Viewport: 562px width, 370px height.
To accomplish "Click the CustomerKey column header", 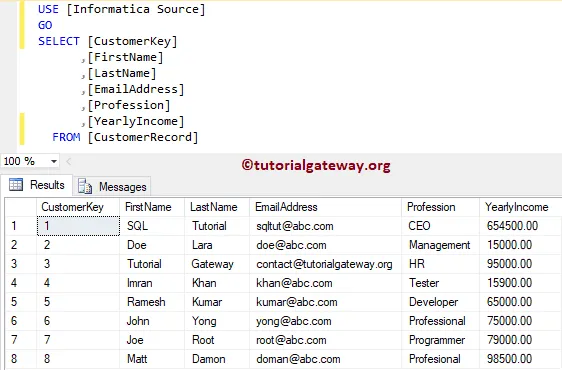I will (x=78, y=207).
